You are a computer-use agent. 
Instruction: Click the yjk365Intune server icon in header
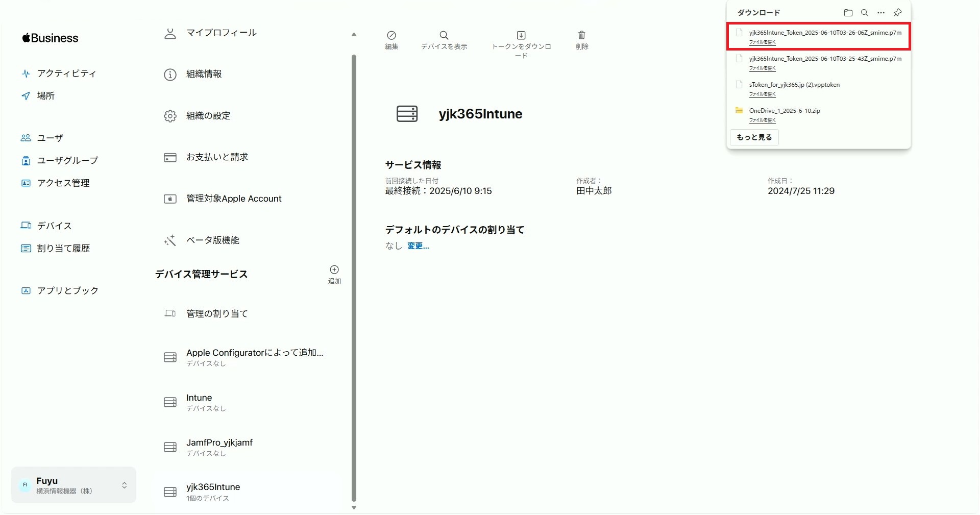click(407, 114)
